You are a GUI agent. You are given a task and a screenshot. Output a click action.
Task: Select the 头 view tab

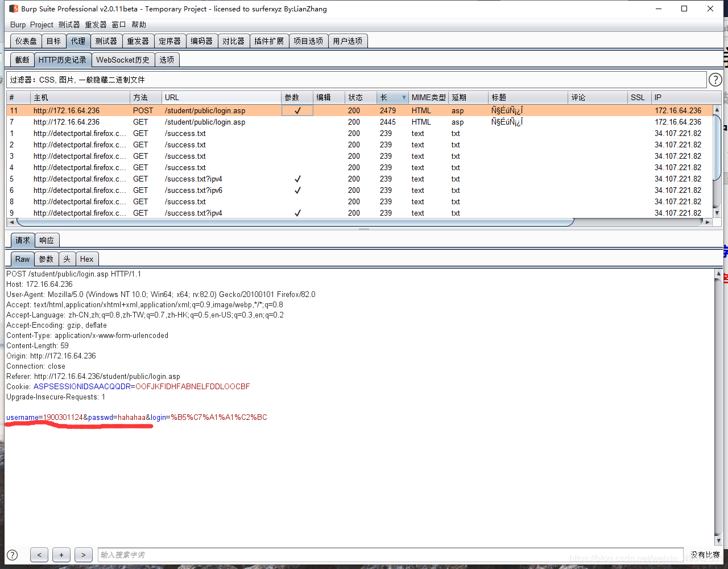pyautogui.click(x=67, y=259)
